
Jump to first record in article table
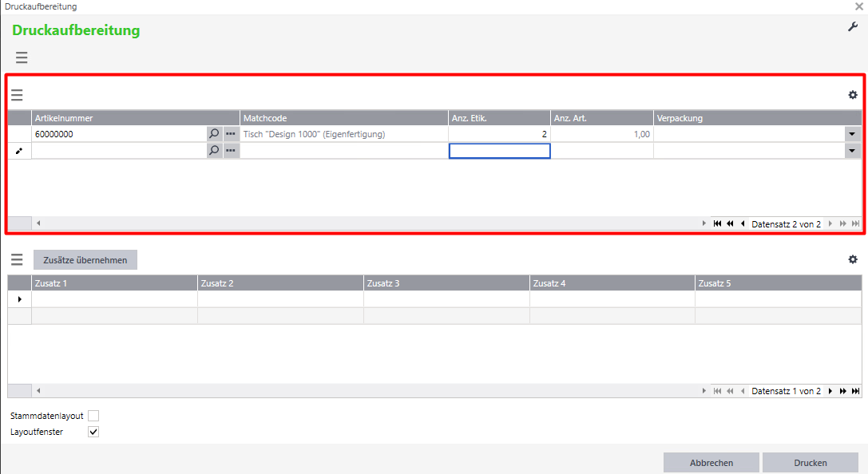(717, 224)
